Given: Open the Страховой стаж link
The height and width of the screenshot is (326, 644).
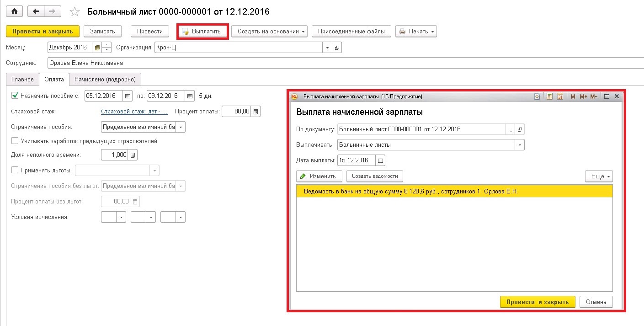Looking at the screenshot, I should (134, 111).
